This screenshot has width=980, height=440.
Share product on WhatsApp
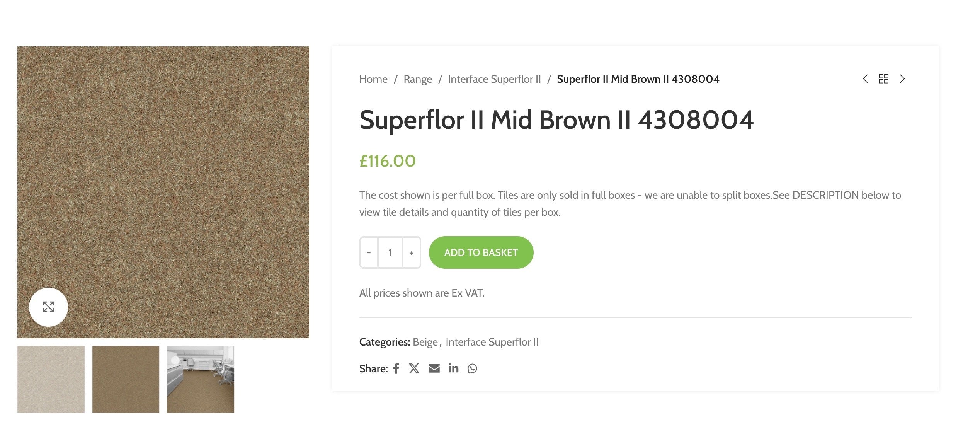(x=472, y=368)
